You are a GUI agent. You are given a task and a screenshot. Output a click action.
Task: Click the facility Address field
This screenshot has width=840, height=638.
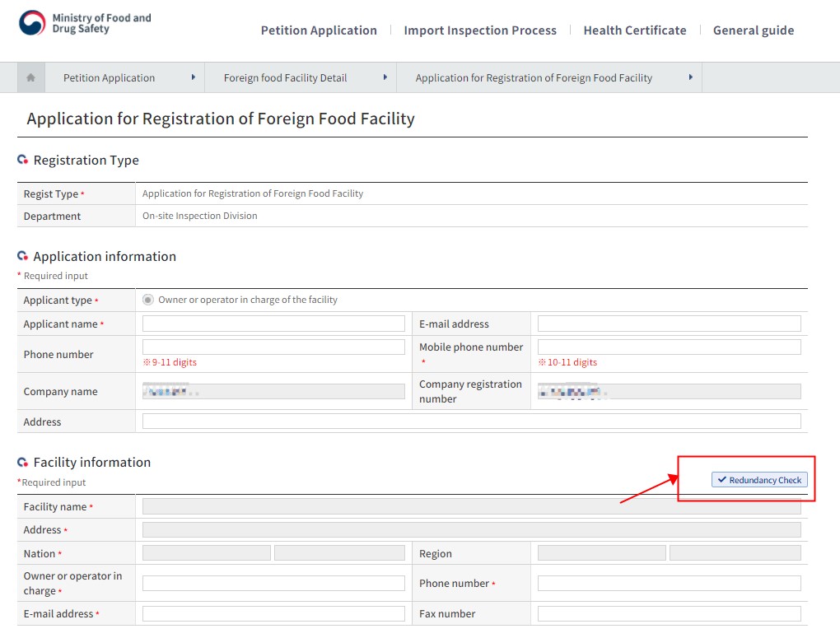(x=471, y=530)
